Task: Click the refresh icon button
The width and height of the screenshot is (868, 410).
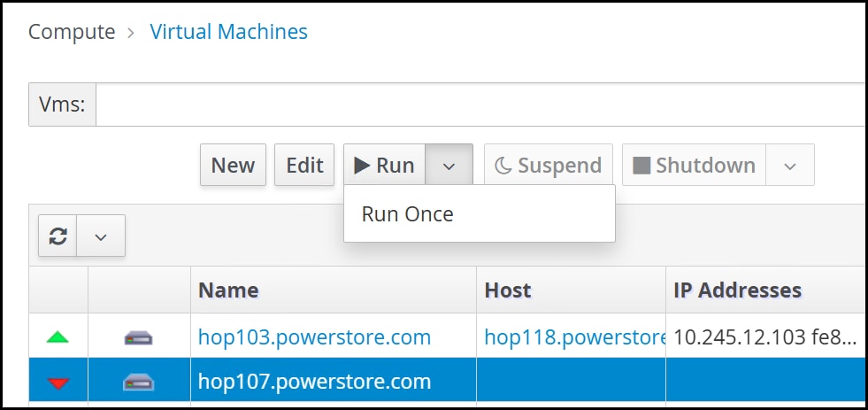Action: [58, 236]
